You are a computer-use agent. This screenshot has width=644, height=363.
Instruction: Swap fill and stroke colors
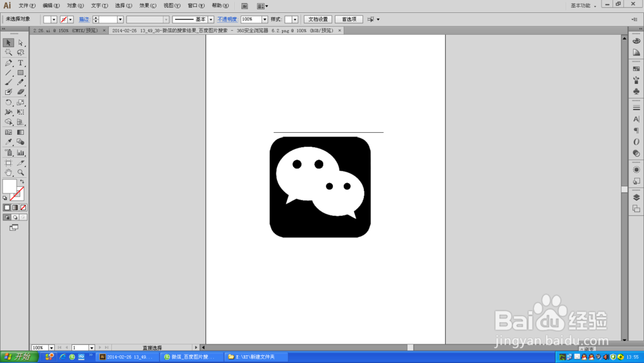pyautogui.click(x=22, y=181)
